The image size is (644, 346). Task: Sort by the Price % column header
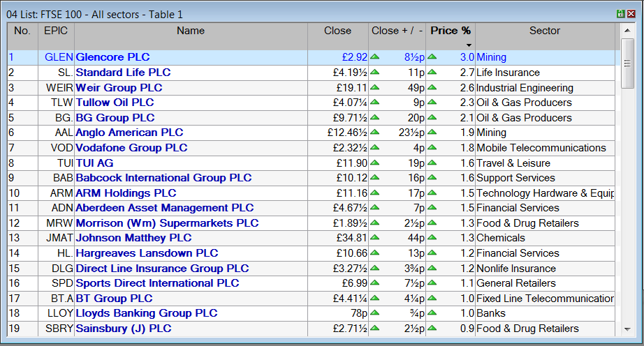tap(451, 36)
